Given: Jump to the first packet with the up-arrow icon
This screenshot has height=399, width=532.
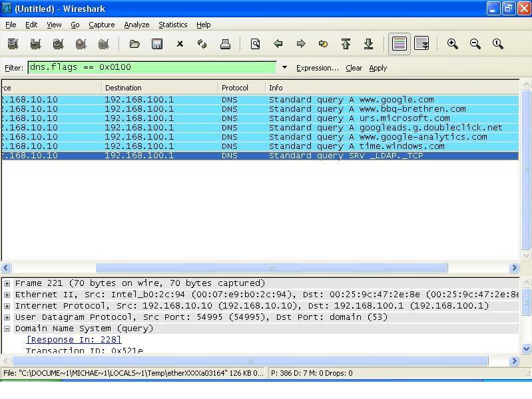Looking at the screenshot, I should (346, 44).
